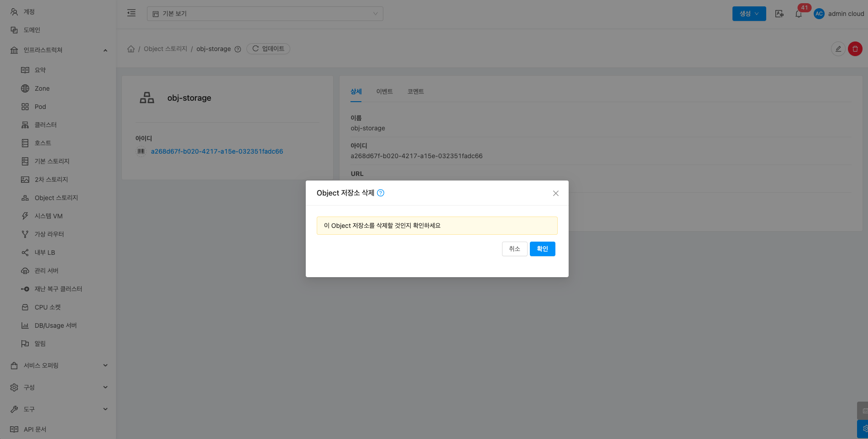Select Object 스토리지 in the sidebar
Screen dimensions: 868x439
tap(56, 198)
